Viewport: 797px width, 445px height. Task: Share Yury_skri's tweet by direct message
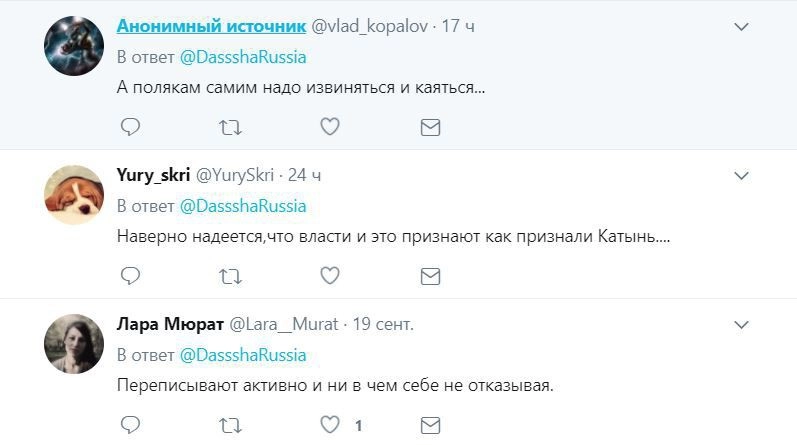point(430,275)
